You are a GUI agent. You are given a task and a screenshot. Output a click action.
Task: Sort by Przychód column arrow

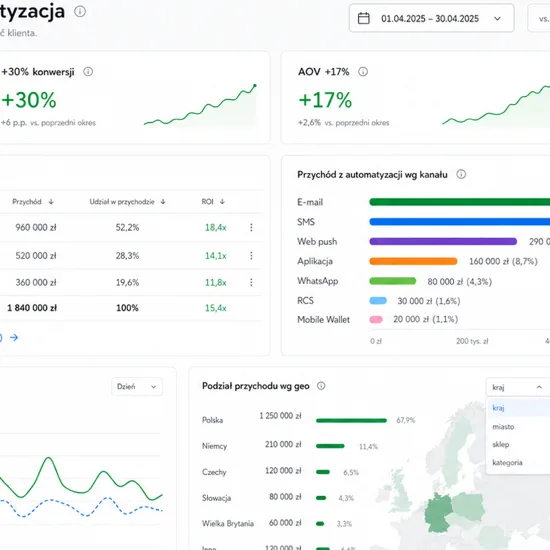pyautogui.click(x=51, y=202)
